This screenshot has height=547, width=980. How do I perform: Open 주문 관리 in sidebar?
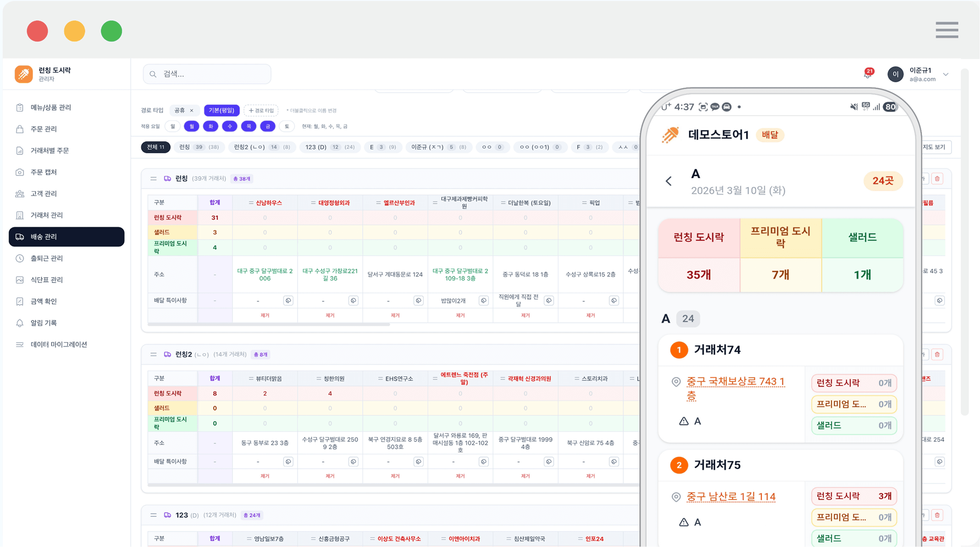coord(67,129)
